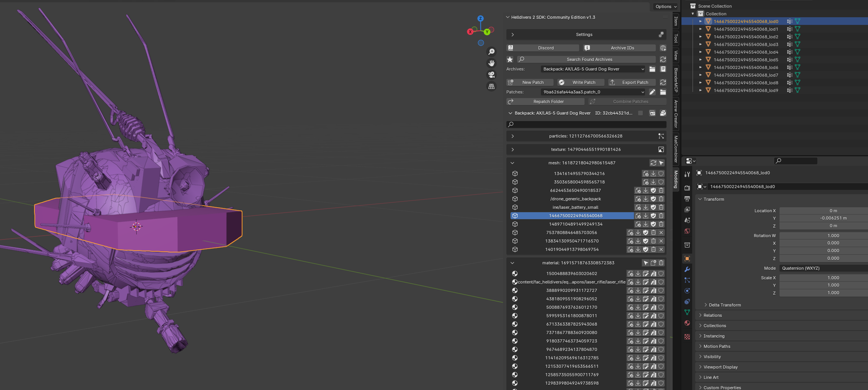The width and height of the screenshot is (868, 390).
Task: Click the X remove icon for mesh 7537808846485703056
Action: pos(661,233)
